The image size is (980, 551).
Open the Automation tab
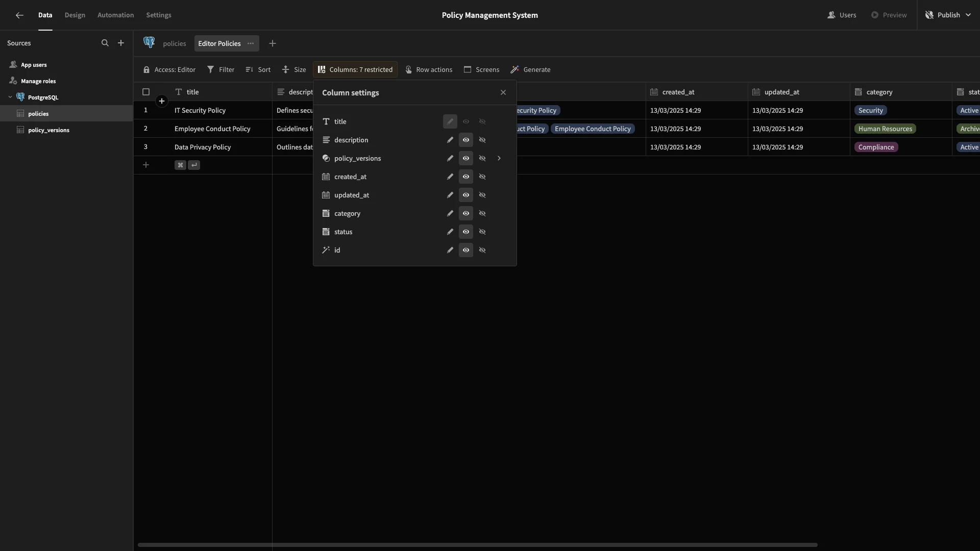coord(116,15)
